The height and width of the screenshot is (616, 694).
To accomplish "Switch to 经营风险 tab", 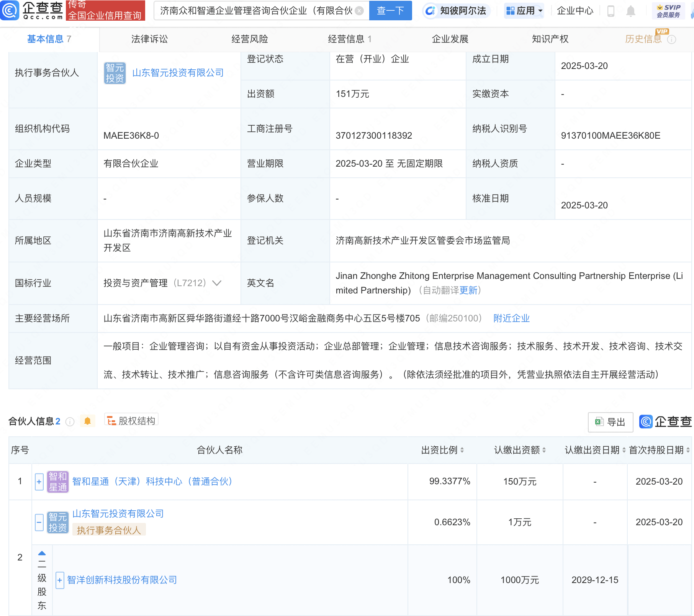I will (x=250, y=39).
